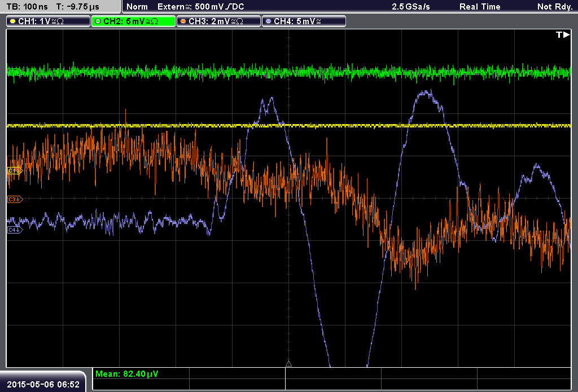This screenshot has width=578, height=392.
Task: Click the C4 ground level marker
Action: 15,230
